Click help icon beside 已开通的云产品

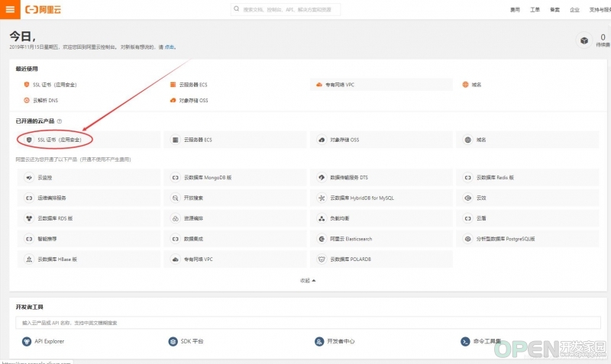[x=60, y=121]
